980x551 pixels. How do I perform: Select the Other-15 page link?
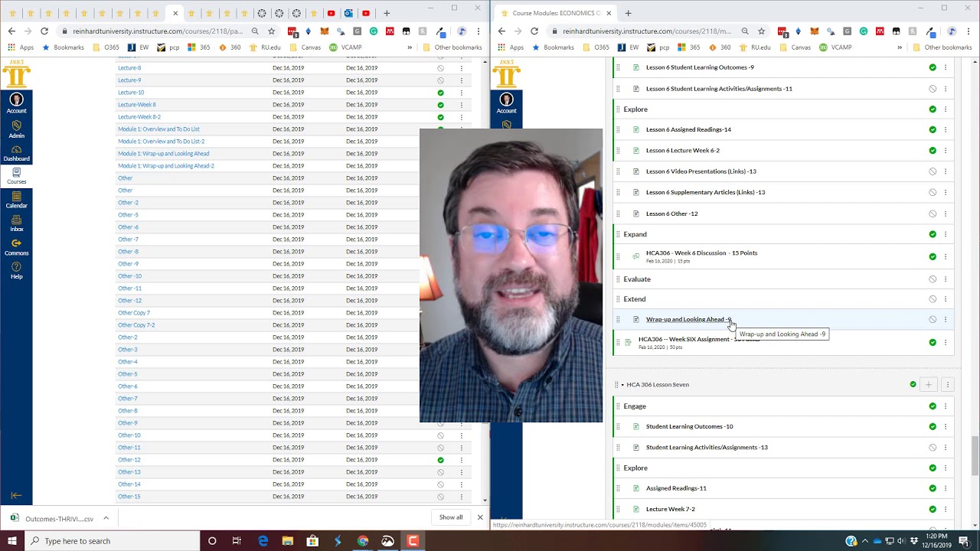(129, 497)
